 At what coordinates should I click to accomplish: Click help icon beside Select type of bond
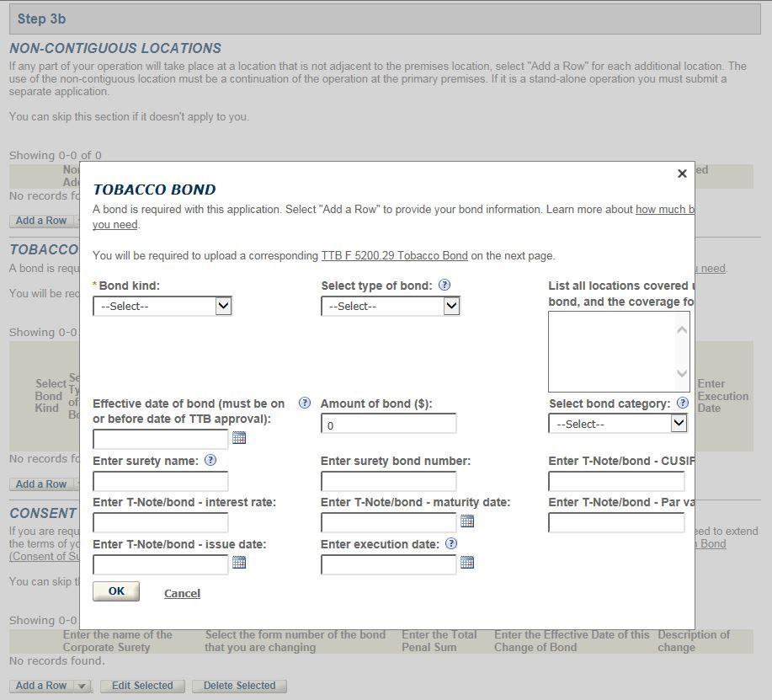pos(445,286)
